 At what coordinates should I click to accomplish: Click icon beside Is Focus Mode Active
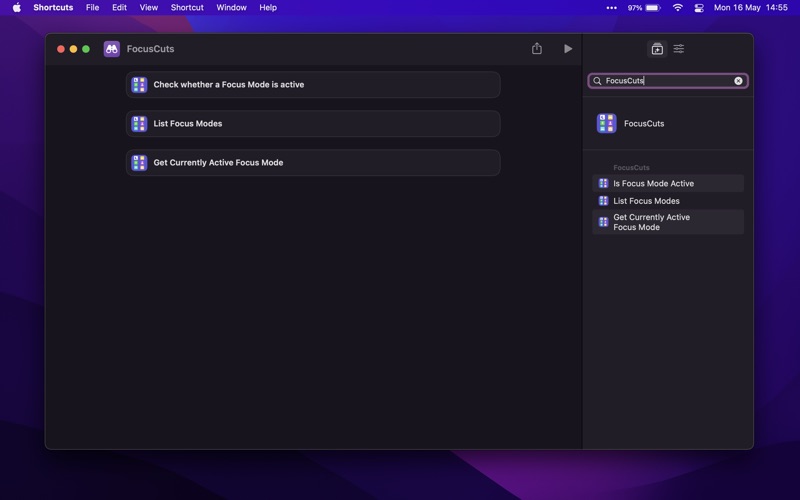coord(603,183)
